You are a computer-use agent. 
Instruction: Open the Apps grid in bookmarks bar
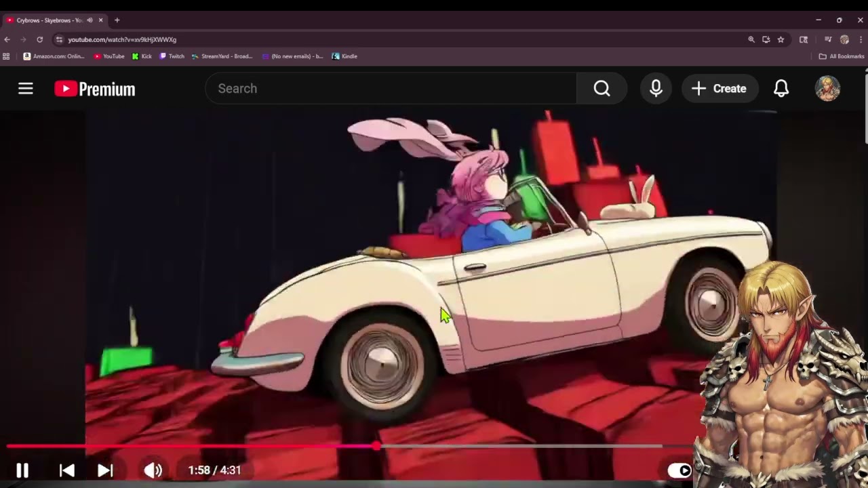pos(7,56)
